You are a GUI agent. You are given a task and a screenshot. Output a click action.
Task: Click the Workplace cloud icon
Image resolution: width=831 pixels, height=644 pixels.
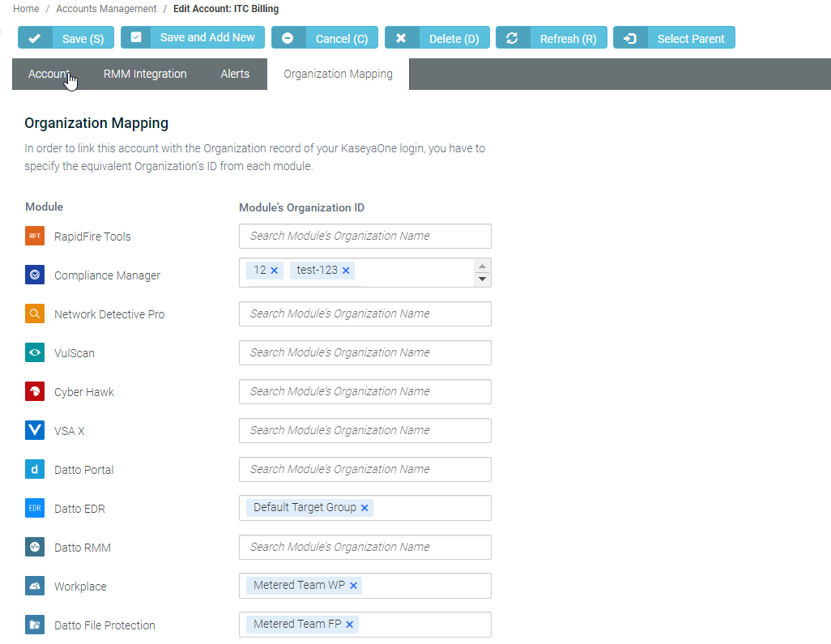[x=34, y=586]
